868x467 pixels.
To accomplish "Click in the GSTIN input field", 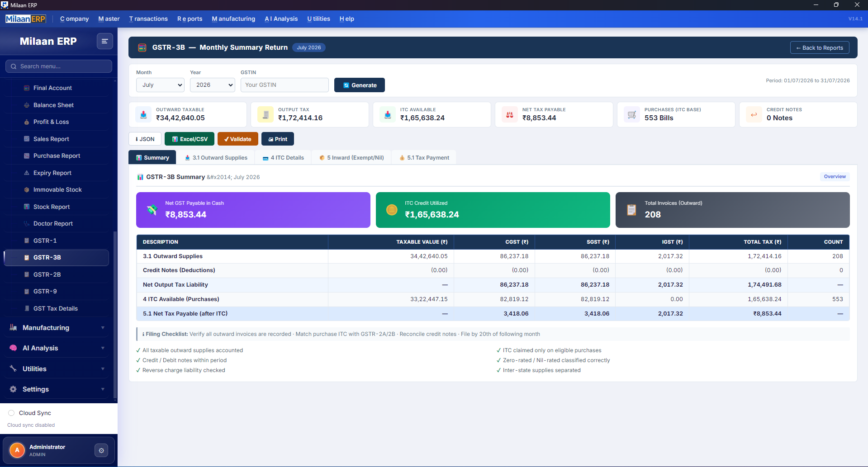I will (285, 85).
